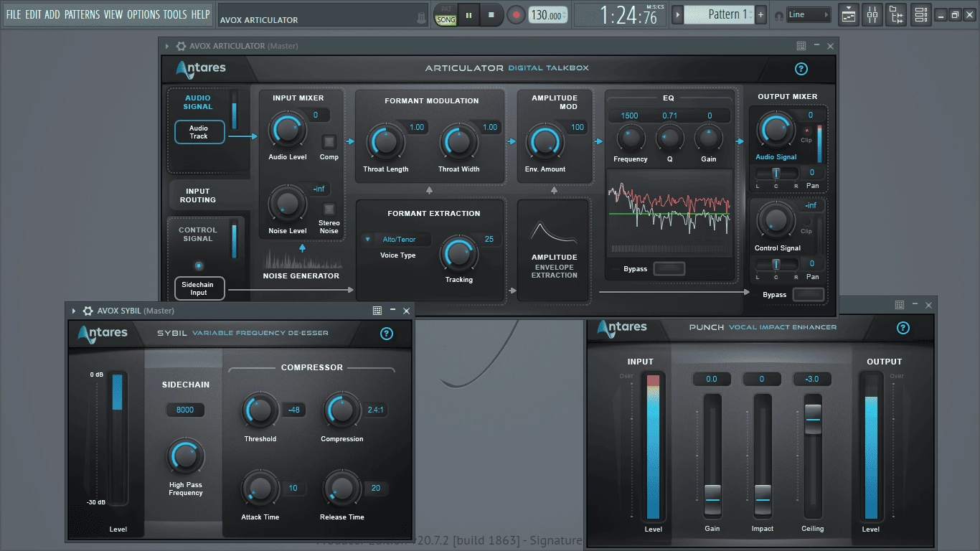Click the Noise Level knob
The image size is (980, 551).
286,204
